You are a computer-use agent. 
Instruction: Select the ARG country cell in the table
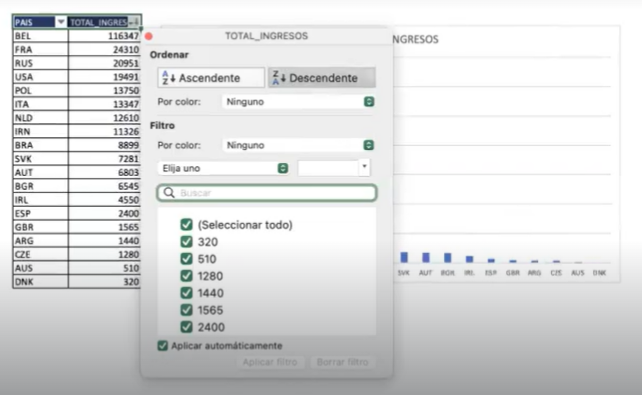pyautogui.click(x=40, y=241)
